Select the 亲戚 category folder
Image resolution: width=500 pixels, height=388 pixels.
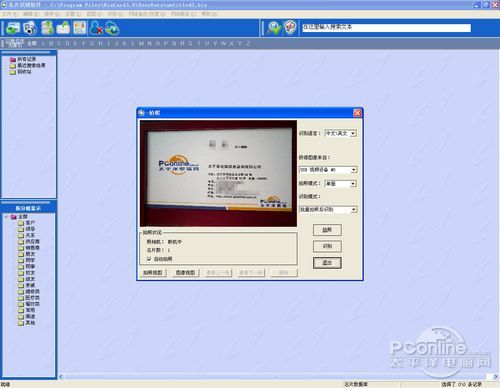click(x=30, y=285)
